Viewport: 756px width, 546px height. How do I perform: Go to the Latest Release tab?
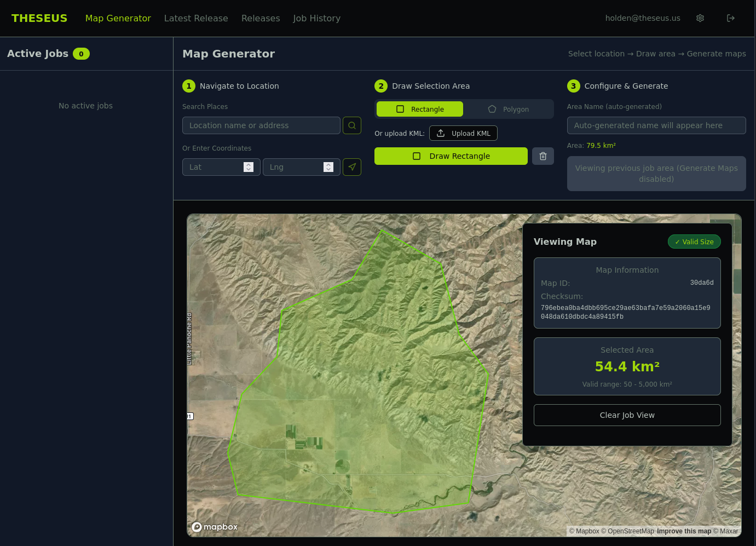click(x=196, y=18)
